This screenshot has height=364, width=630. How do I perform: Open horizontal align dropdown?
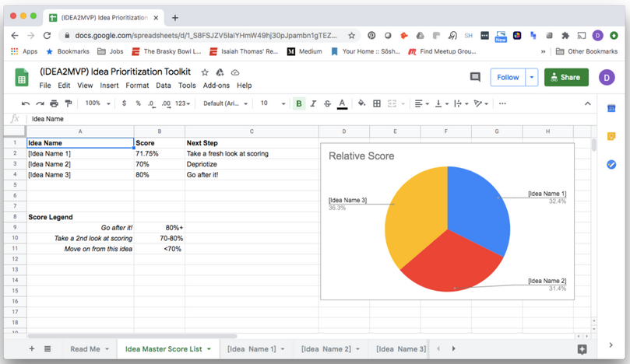pos(421,103)
